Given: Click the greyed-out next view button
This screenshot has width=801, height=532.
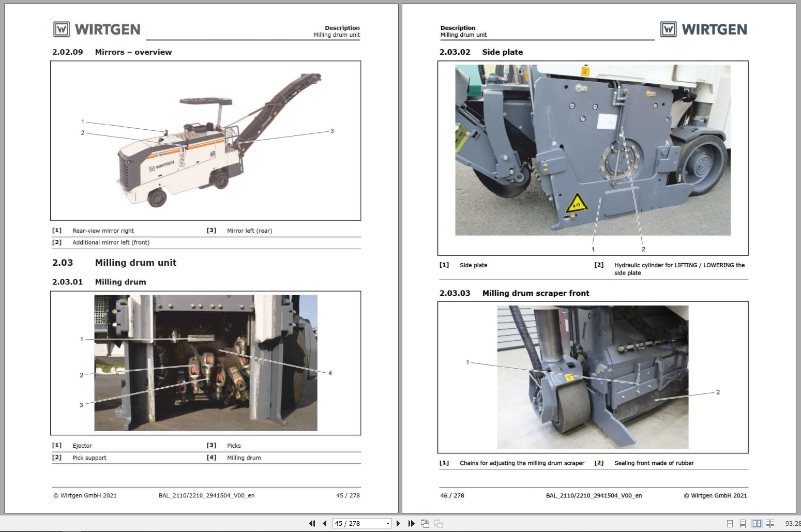Looking at the screenshot, I should click(438, 523).
